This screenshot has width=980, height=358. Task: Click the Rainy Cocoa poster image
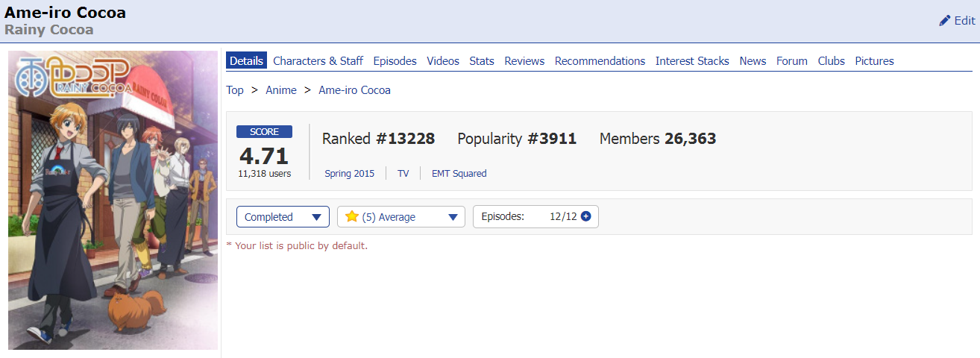click(x=113, y=200)
